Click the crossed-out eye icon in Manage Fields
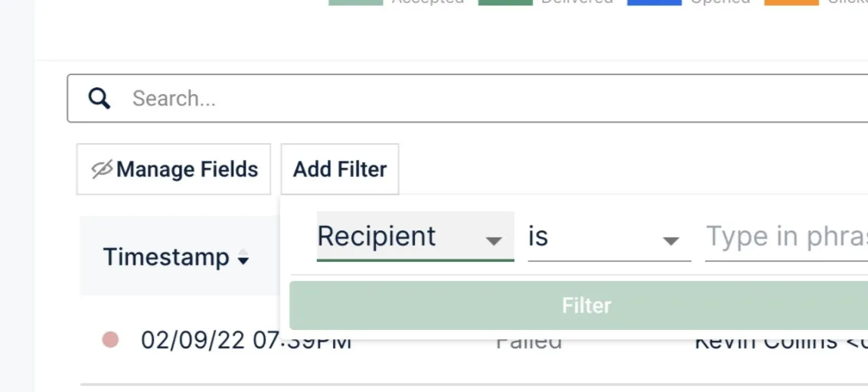 tap(102, 169)
